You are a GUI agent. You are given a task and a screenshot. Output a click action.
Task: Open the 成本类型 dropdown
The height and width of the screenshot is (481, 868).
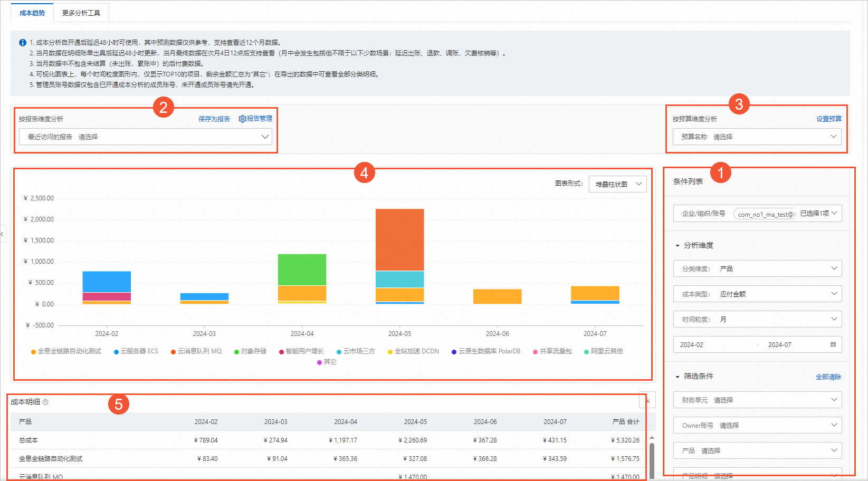pyautogui.click(x=757, y=294)
